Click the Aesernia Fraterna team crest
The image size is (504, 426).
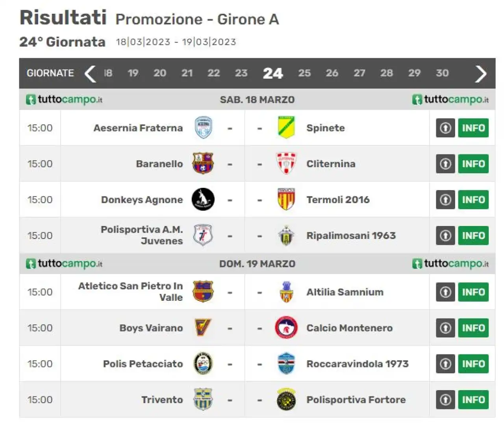[204, 128]
